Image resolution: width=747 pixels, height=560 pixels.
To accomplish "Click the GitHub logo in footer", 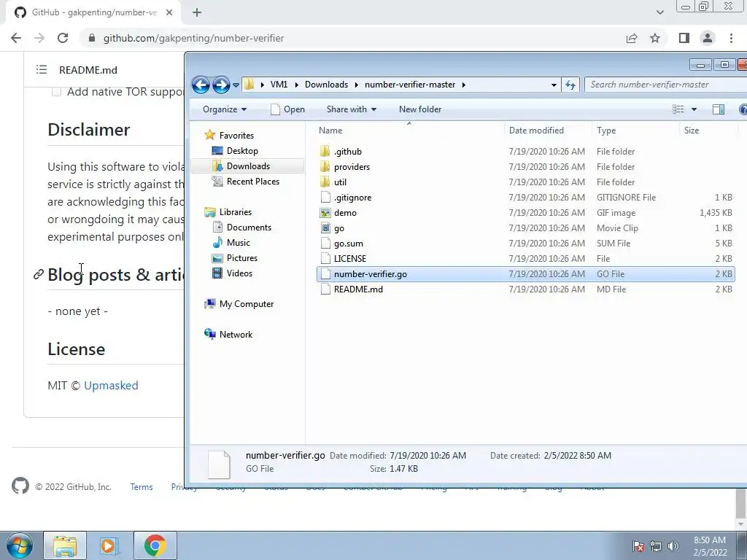I will (20, 486).
